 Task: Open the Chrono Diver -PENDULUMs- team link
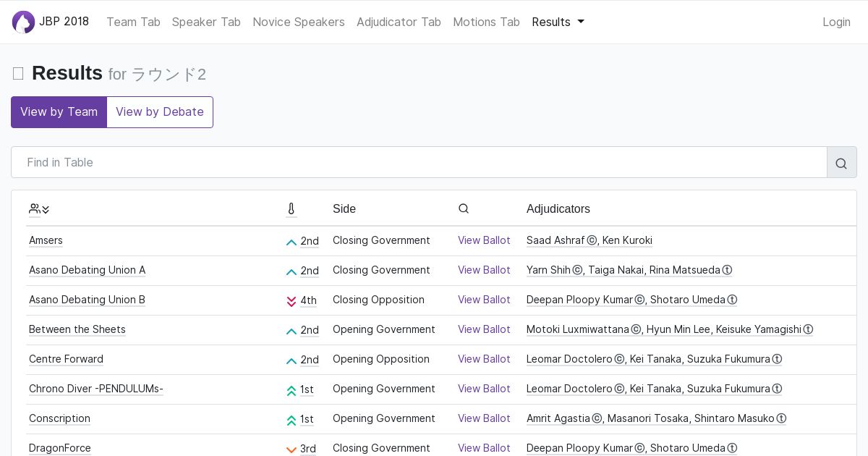(96, 389)
